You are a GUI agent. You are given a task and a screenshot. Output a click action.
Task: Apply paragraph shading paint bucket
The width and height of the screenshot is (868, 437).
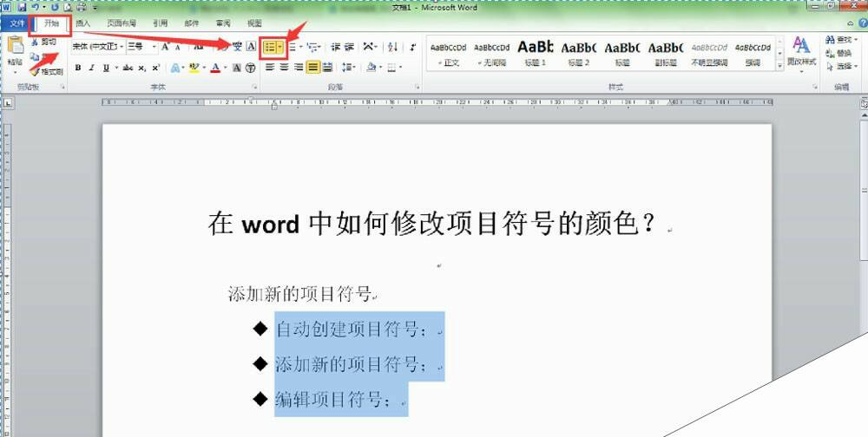pyautogui.click(x=371, y=68)
